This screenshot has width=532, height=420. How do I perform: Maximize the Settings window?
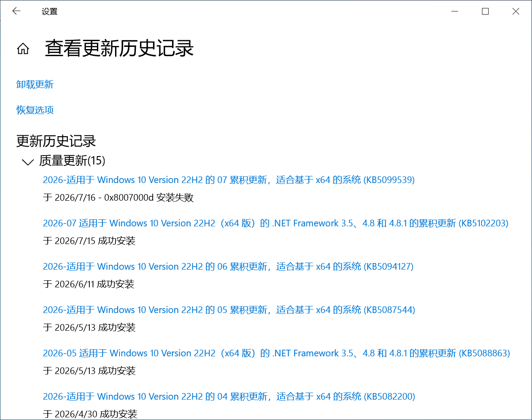tap(485, 11)
